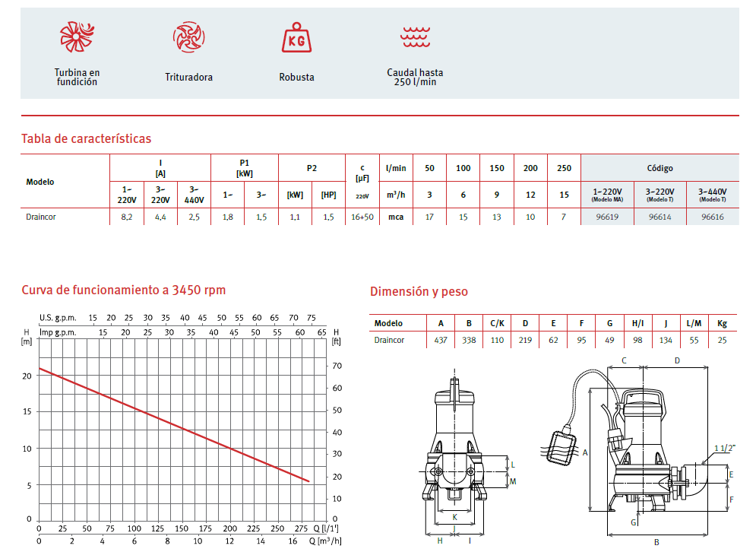This screenshot has width=756, height=552.
Task: Click the 1 1/2" outlet size label
Action: pyautogui.click(x=724, y=449)
